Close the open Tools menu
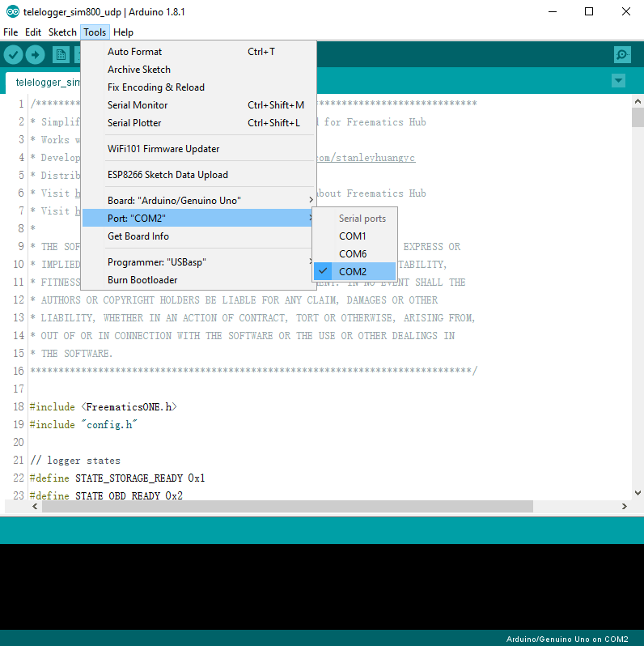This screenshot has width=644, height=646. (x=95, y=32)
